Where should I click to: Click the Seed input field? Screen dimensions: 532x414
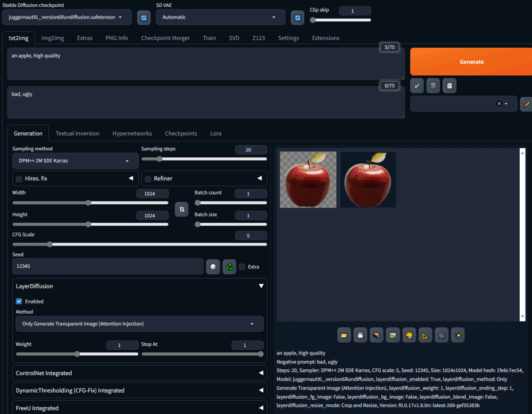(108, 266)
